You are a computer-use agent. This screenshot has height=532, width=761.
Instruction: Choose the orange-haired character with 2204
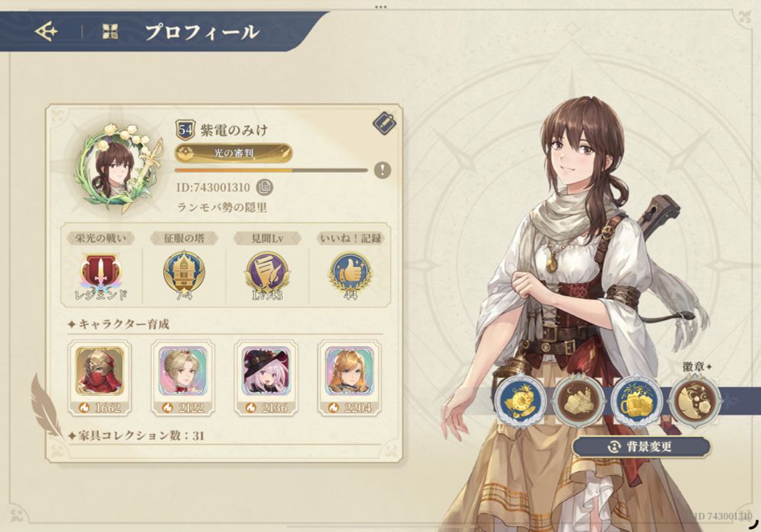pyautogui.click(x=349, y=377)
